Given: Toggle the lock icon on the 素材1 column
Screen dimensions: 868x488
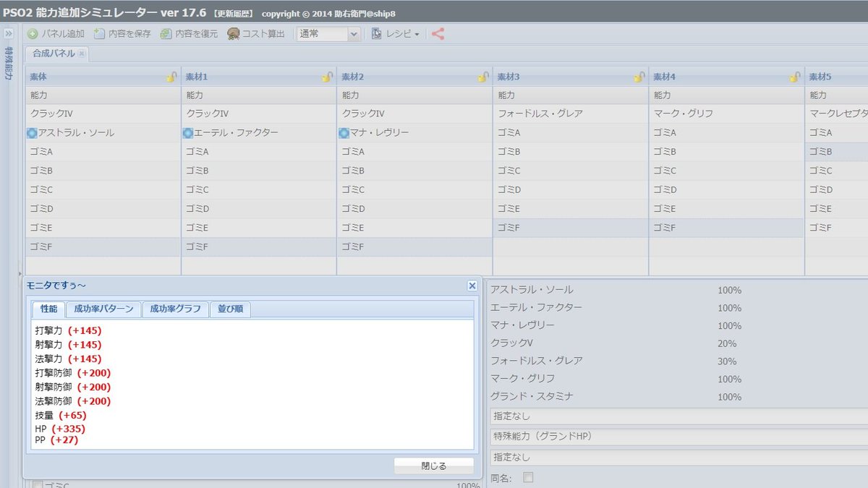Looking at the screenshot, I should 327,77.
